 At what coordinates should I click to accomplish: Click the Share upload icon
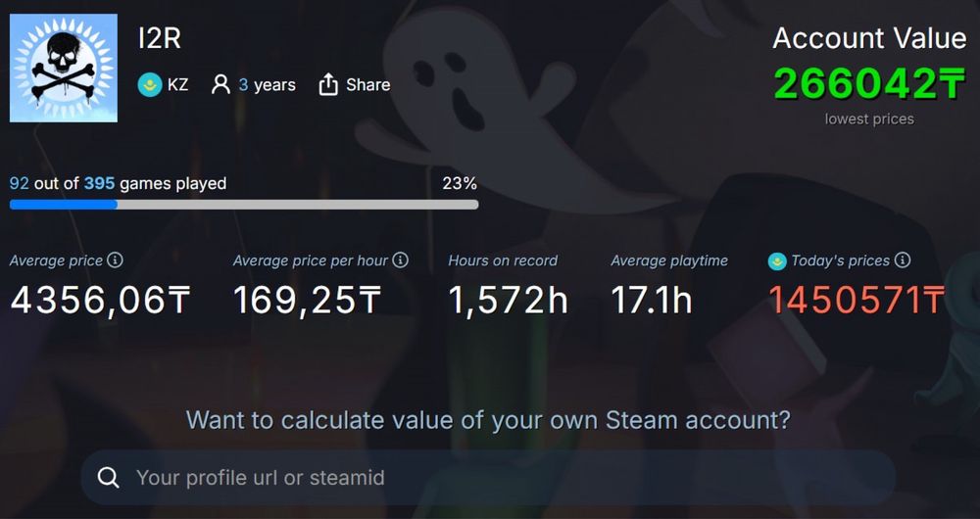coord(328,85)
